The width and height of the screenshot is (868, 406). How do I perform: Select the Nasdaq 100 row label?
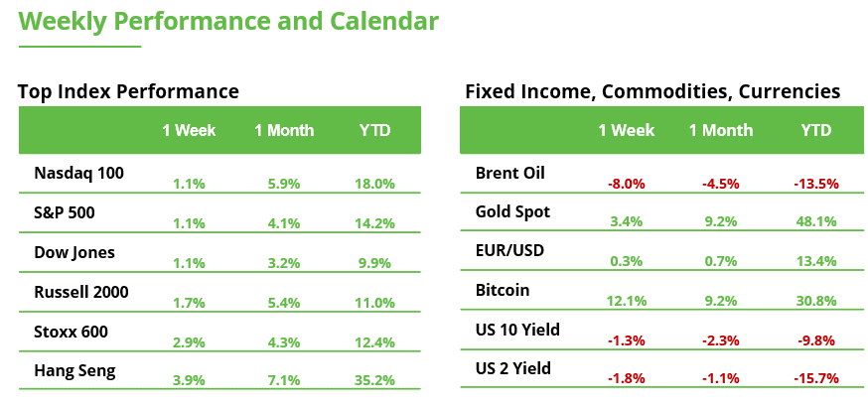pyautogui.click(x=78, y=173)
